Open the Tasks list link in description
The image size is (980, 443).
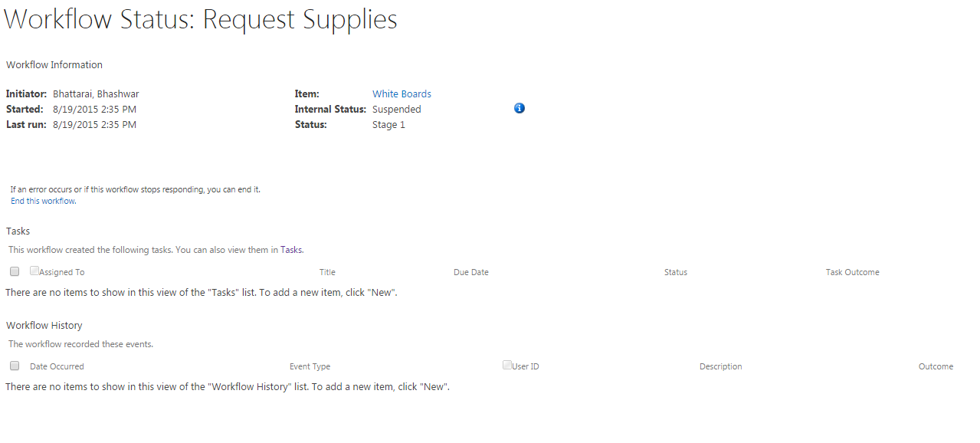(291, 249)
